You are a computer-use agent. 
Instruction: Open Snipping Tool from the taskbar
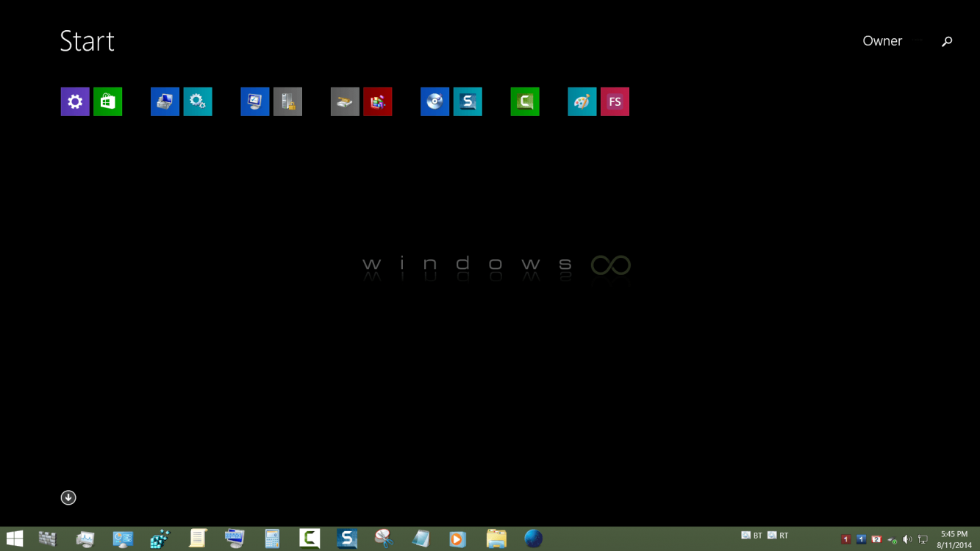(x=383, y=539)
